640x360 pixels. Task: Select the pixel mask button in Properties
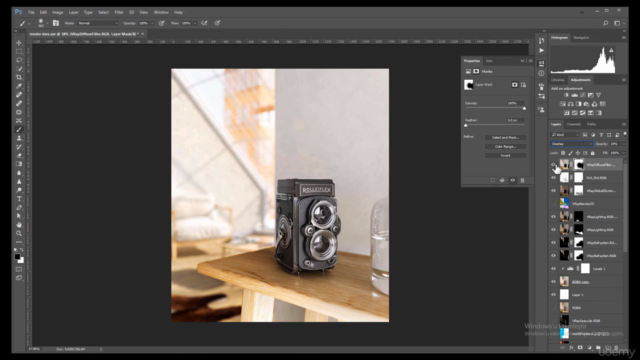tap(515, 84)
